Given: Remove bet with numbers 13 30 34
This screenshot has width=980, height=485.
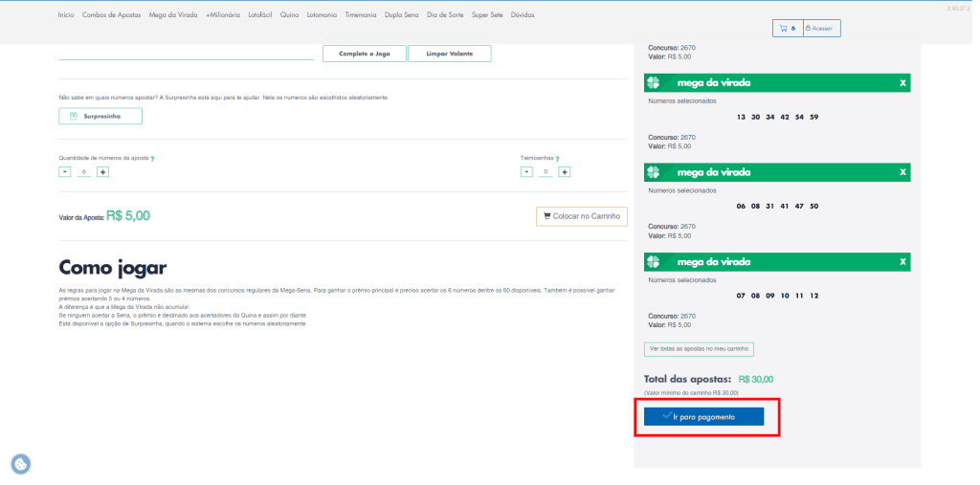Looking at the screenshot, I should point(902,83).
